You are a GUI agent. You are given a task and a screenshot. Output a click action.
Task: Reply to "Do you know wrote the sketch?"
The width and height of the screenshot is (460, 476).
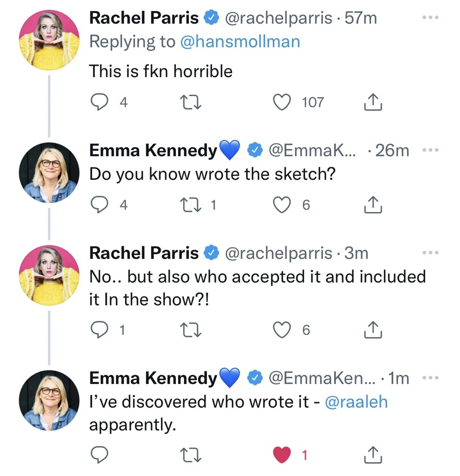tap(98, 205)
